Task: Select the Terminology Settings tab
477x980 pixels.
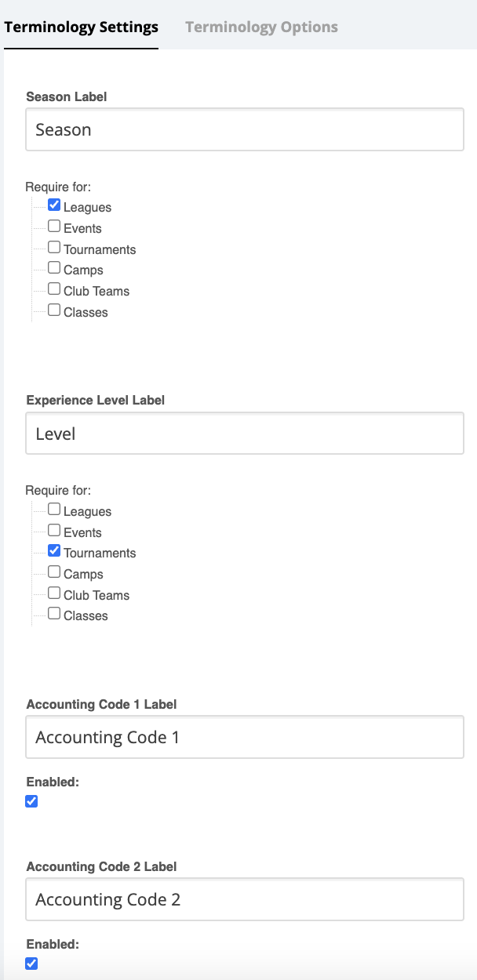Action: coord(81,27)
